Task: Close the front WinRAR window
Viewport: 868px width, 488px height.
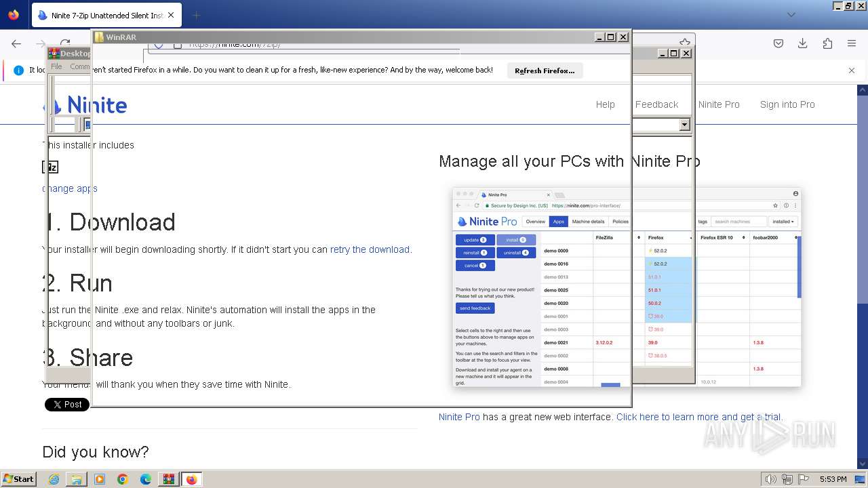Action: 623,37
